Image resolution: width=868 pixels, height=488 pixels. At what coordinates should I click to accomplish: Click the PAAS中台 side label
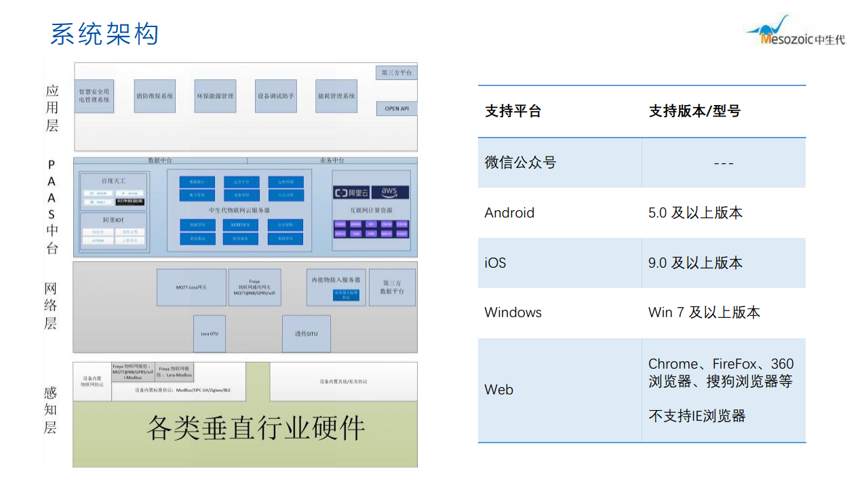coord(52,207)
